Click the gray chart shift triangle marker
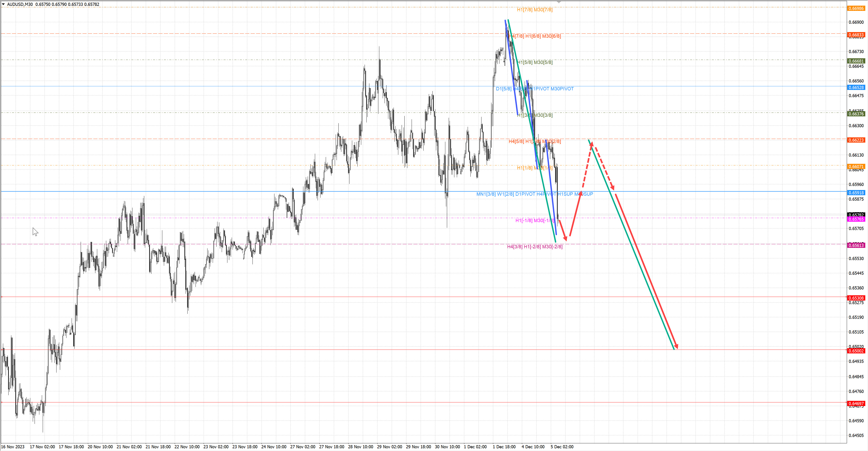Screen dimensions: 868x451 coord(559,2)
